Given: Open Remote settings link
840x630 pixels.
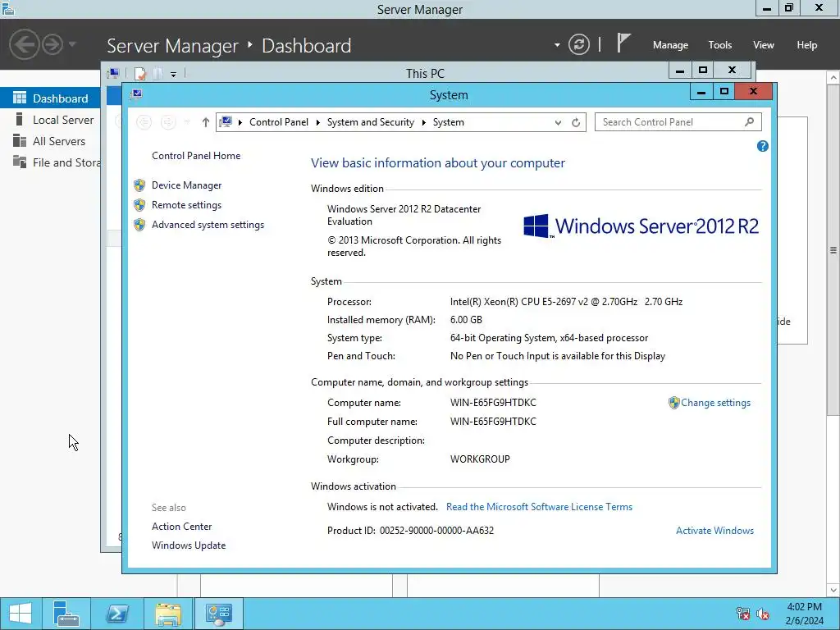Looking at the screenshot, I should point(186,205).
